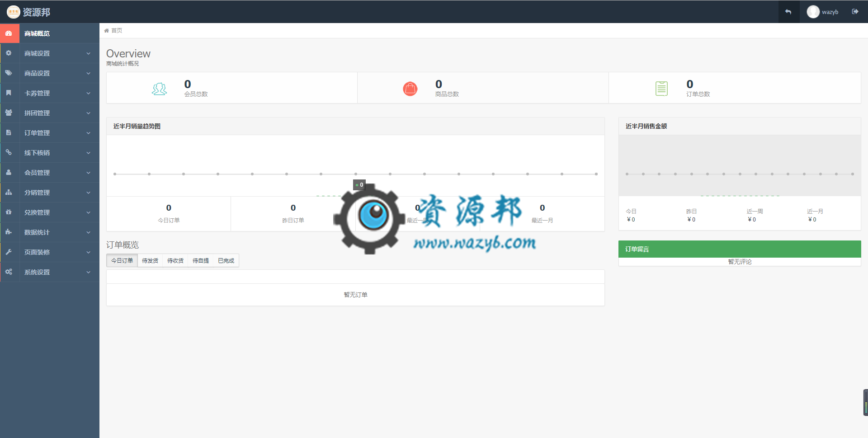
Task: Click the 近半月销量趋势图 panel title
Action: (137, 126)
